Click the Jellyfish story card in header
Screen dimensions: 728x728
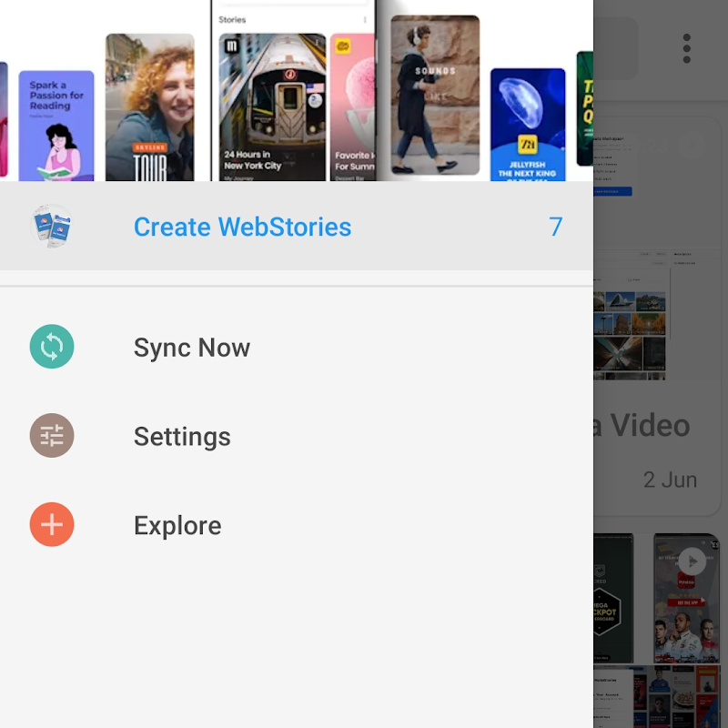(528, 125)
